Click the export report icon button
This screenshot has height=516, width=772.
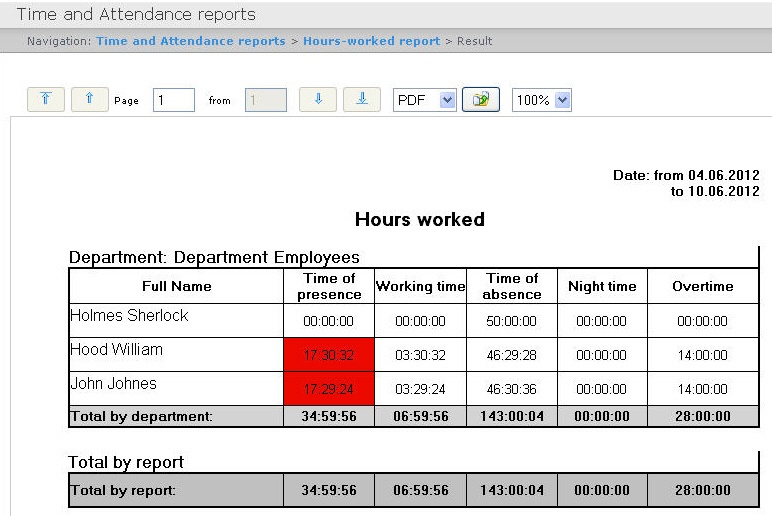(x=480, y=100)
